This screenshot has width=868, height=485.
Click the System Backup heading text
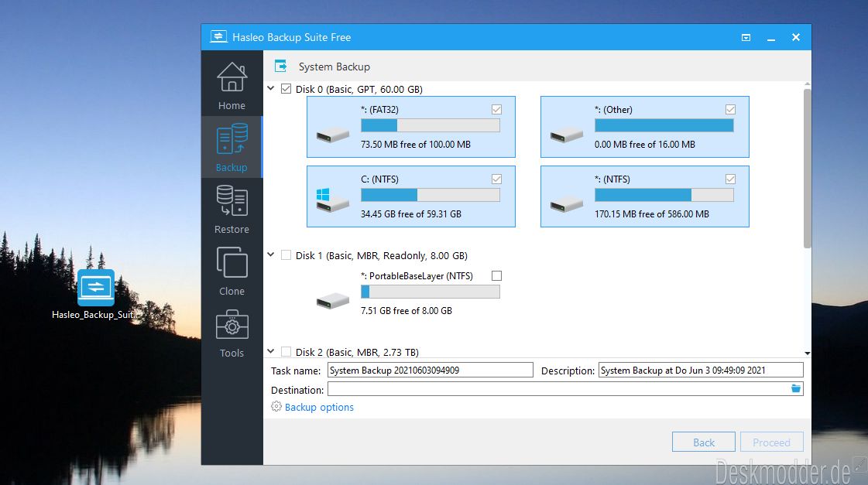335,67
